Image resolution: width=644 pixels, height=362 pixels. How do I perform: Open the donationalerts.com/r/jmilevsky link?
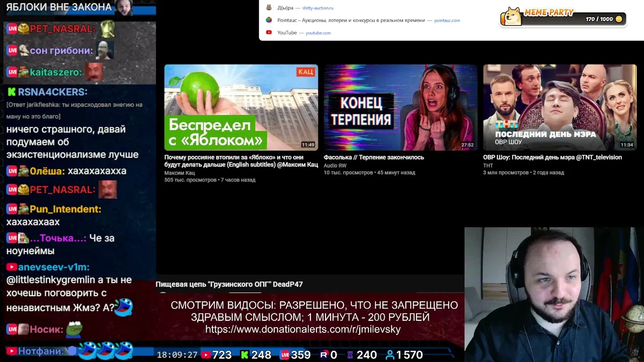click(303, 329)
